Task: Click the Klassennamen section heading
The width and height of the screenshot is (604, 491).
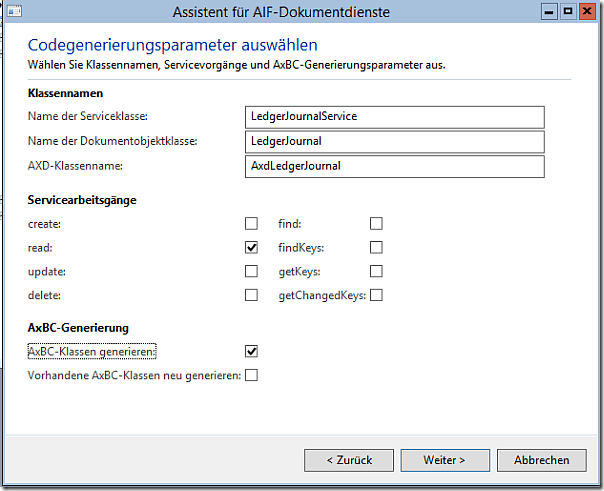Action: [x=65, y=93]
